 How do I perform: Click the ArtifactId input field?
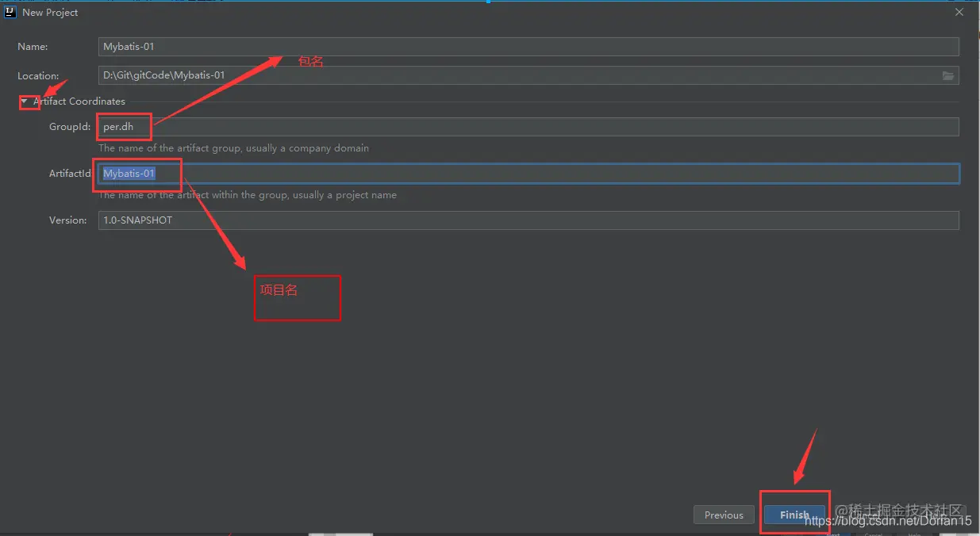528,174
